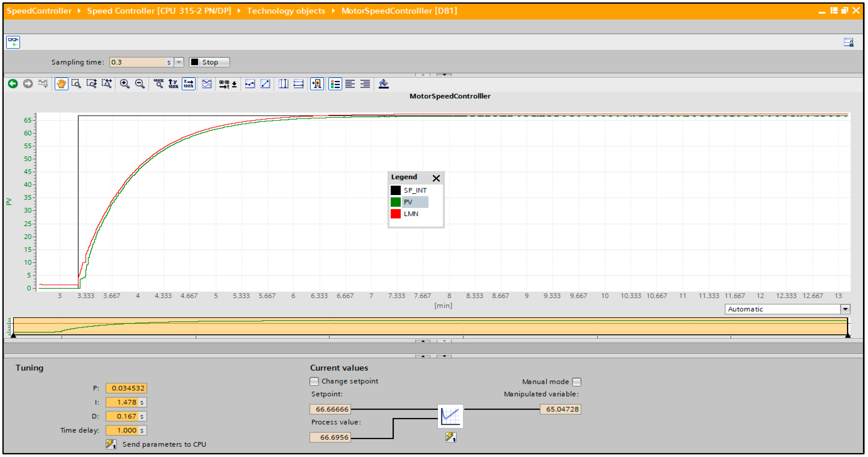Viewport: 868px width, 457px height.
Task: Toggle the monitoring glasses icon
Action: pos(13,42)
